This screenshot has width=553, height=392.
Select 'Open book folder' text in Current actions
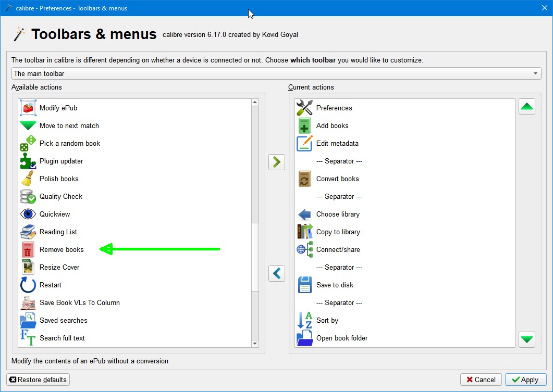(x=342, y=338)
